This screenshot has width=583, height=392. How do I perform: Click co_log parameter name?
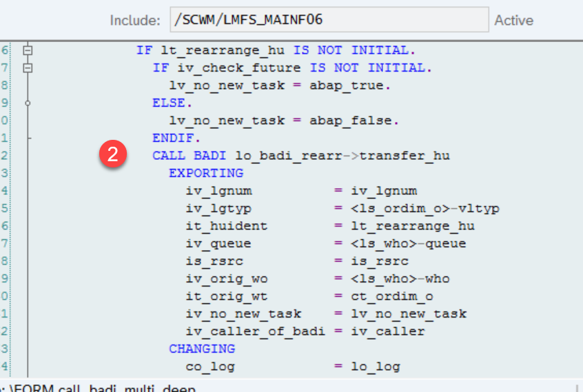210,367
